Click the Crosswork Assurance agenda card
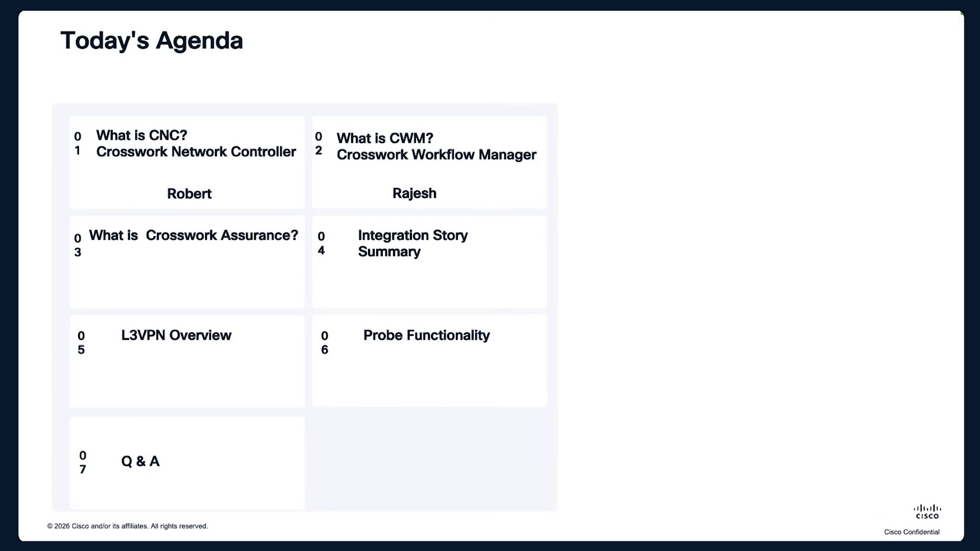This screenshot has height=551, width=980. click(187, 262)
